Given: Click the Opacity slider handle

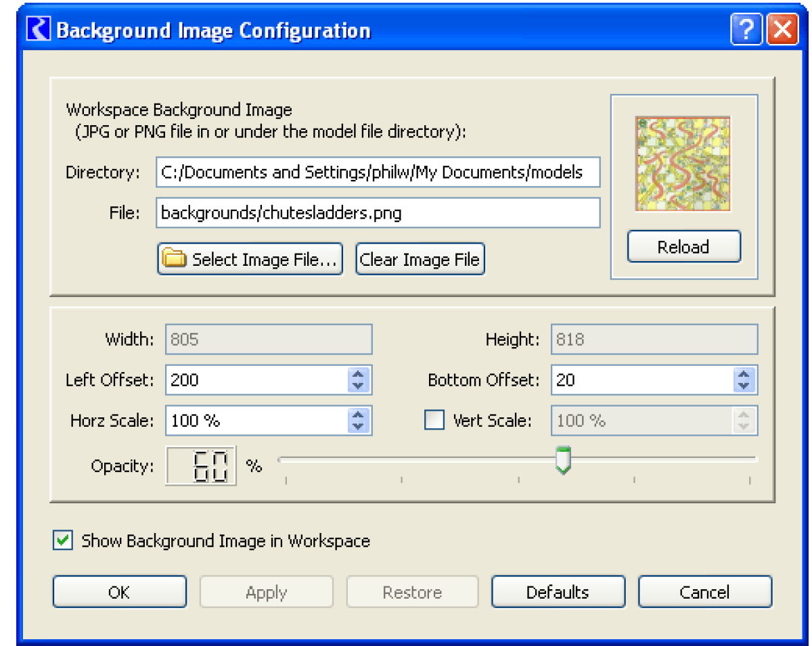Looking at the screenshot, I should click(x=562, y=459).
